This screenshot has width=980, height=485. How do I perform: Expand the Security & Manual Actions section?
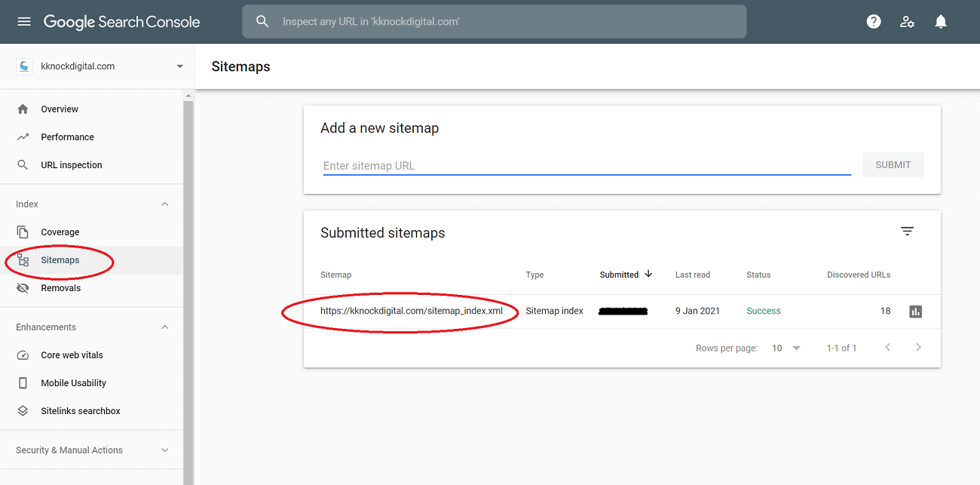tap(164, 450)
